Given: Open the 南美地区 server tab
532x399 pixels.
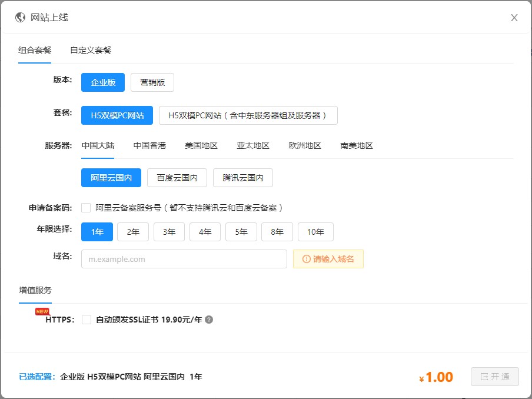Looking at the screenshot, I should (357, 145).
